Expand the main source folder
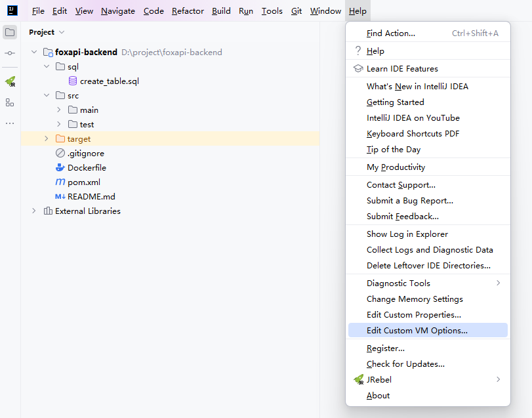The width and height of the screenshot is (532, 418). point(58,110)
